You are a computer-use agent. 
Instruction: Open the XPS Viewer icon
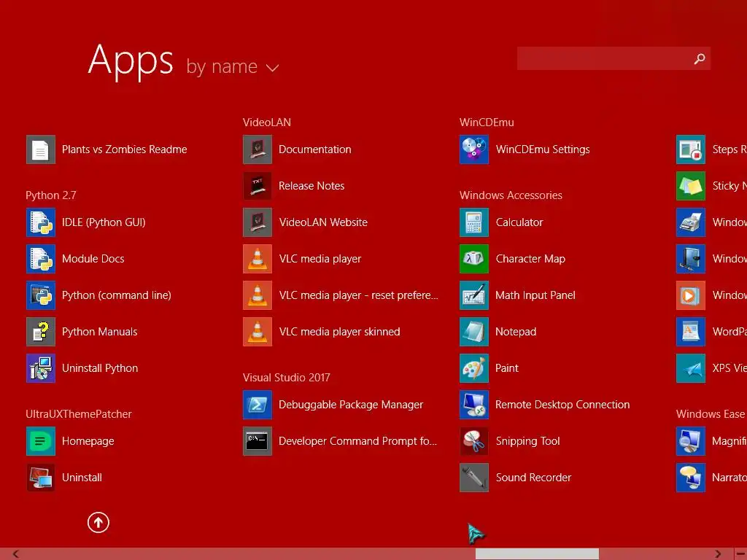tap(691, 368)
